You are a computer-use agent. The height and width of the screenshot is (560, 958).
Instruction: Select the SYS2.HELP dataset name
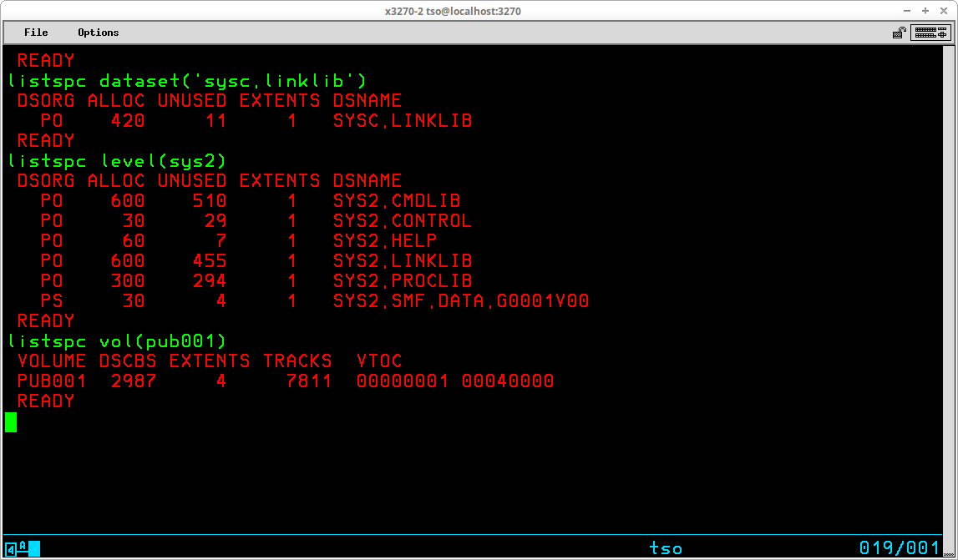click(385, 240)
